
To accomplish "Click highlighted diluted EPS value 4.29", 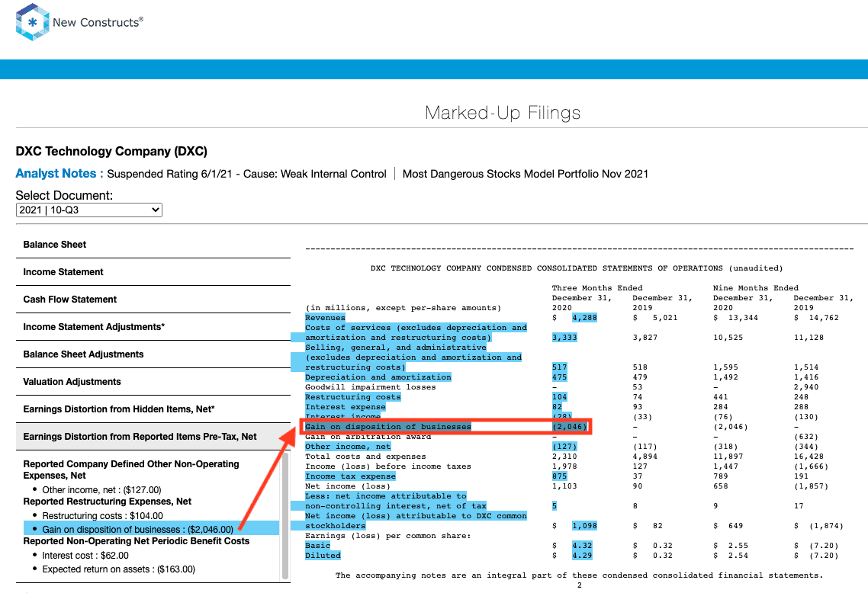I will click(582, 556).
